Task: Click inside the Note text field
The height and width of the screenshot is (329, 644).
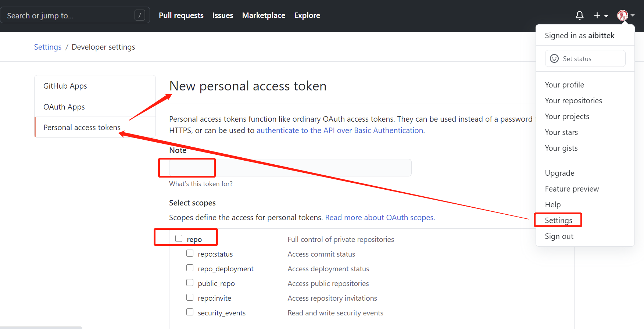Action: [x=290, y=168]
